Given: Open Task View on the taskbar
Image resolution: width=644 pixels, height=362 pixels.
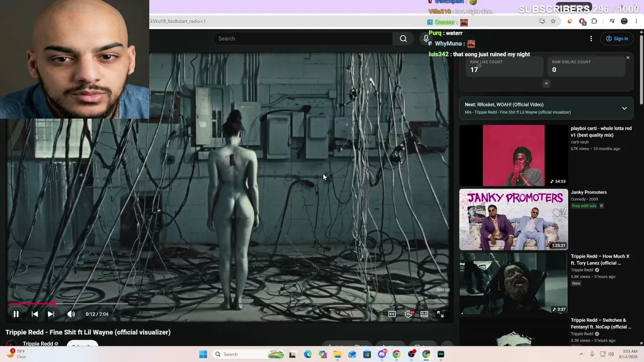Looking at the screenshot, I should tap(292, 354).
